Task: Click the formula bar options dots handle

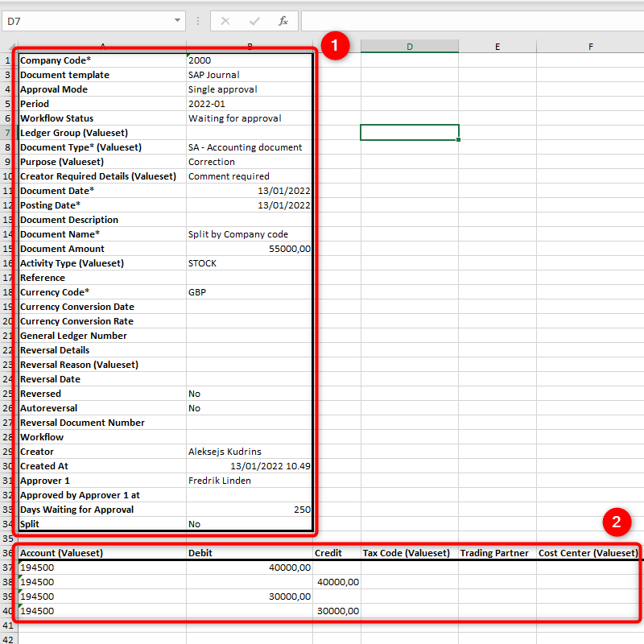Action: pyautogui.click(x=198, y=21)
